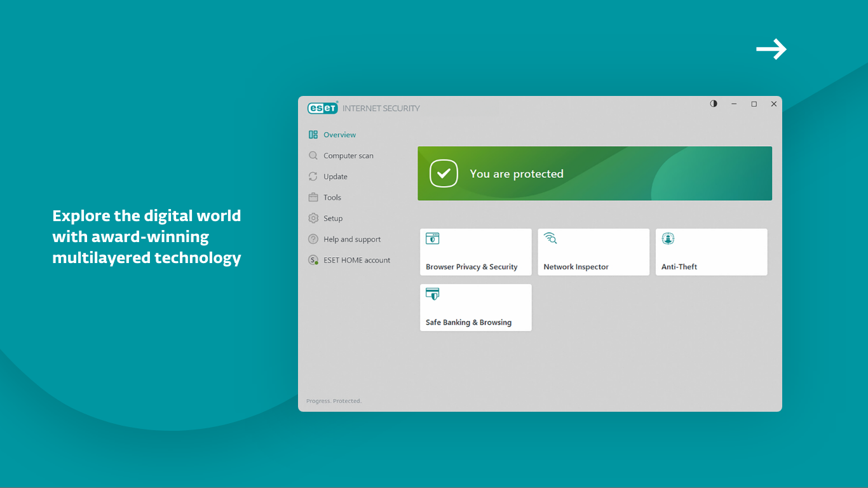Open the Setup section from sidebar
Image resolution: width=868 pixels, height=488 pixels.
click(333, 218)
